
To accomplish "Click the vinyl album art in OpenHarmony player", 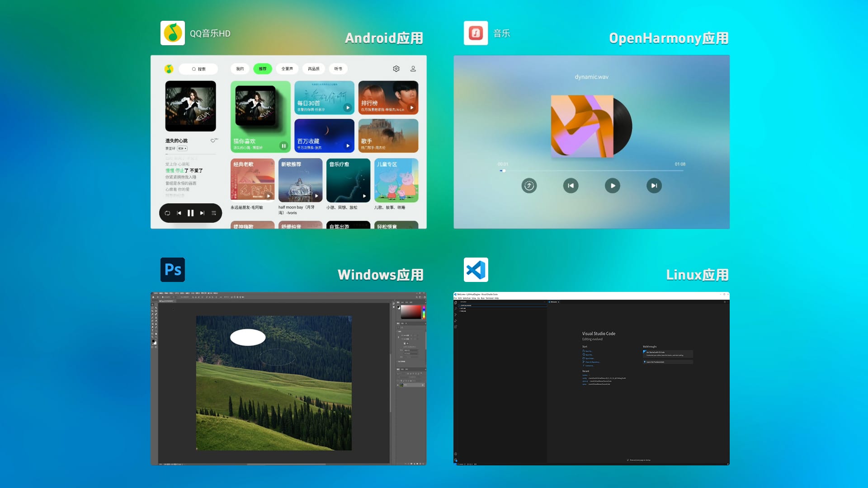I will [x=591, y=126].
